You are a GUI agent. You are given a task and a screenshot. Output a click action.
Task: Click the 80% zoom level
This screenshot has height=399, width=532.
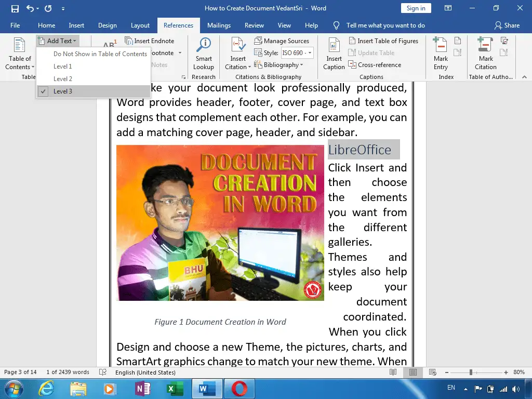[x=519, y=372]
